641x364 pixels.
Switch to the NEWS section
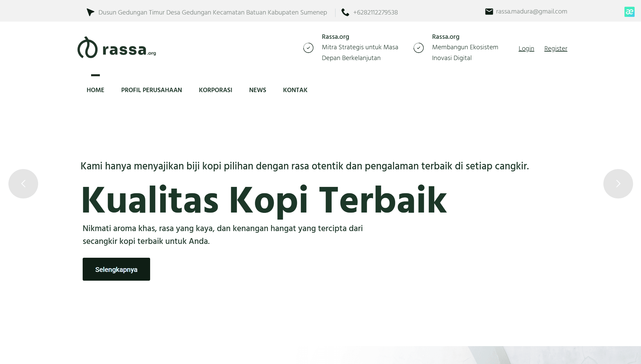(x=257, y=90)
